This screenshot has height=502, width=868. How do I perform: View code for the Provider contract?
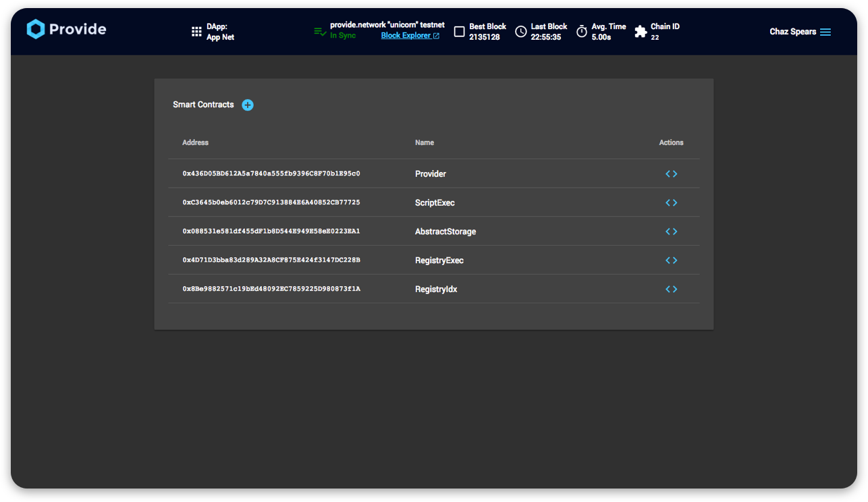click(671, 174)
